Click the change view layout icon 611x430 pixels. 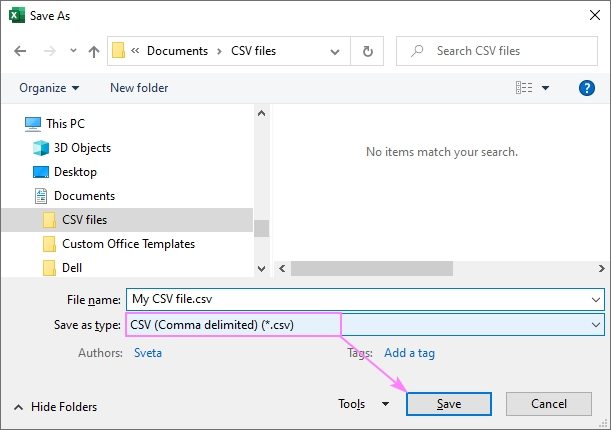[x=524, y=88]
